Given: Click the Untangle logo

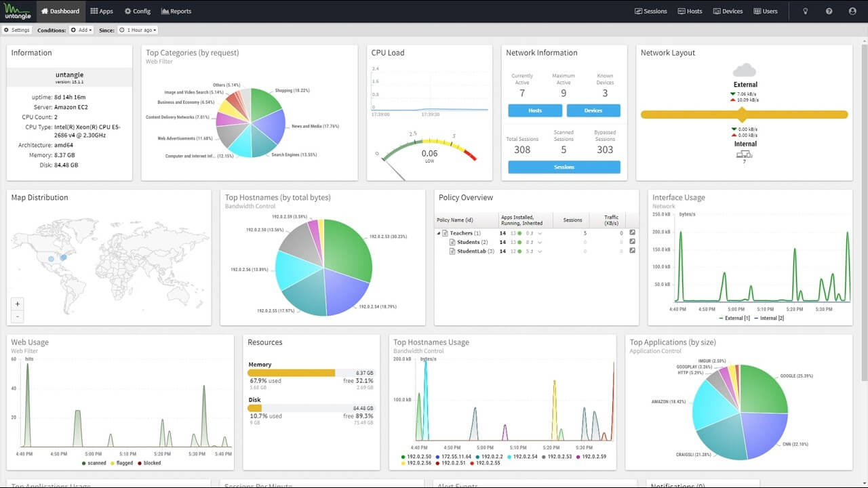Looking at the screenshot, I should pos(16,12).
